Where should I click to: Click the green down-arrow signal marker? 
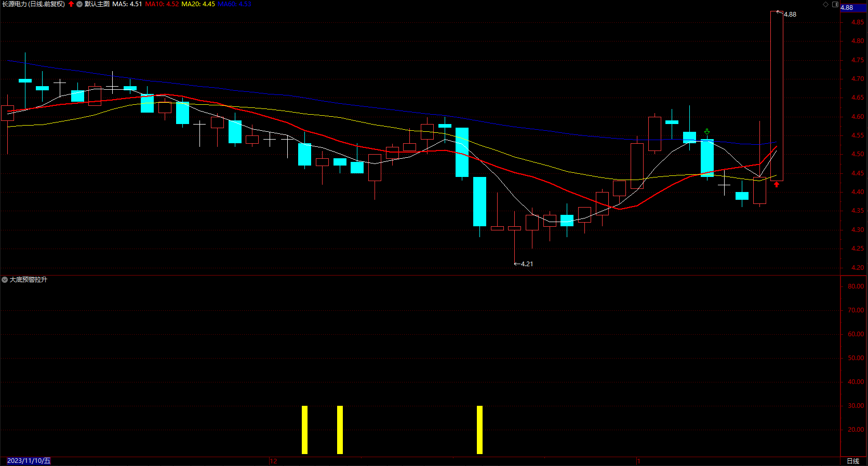707,132
